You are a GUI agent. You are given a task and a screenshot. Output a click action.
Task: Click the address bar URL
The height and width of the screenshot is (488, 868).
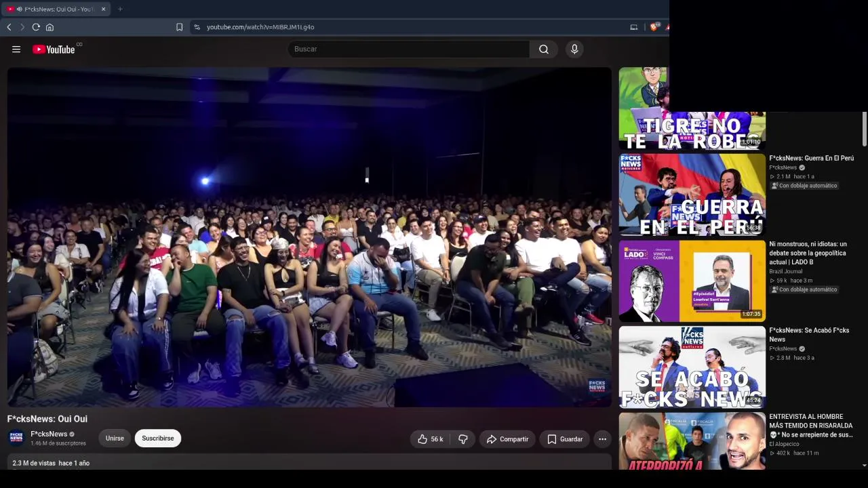coord(260,27)
